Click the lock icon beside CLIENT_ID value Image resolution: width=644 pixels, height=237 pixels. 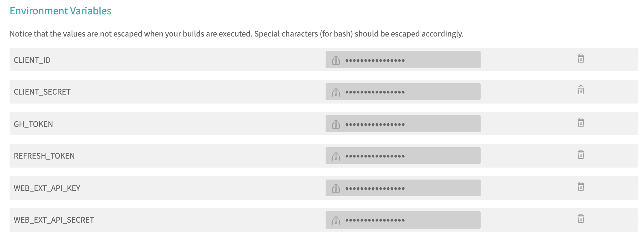click(x=336, y=60)
